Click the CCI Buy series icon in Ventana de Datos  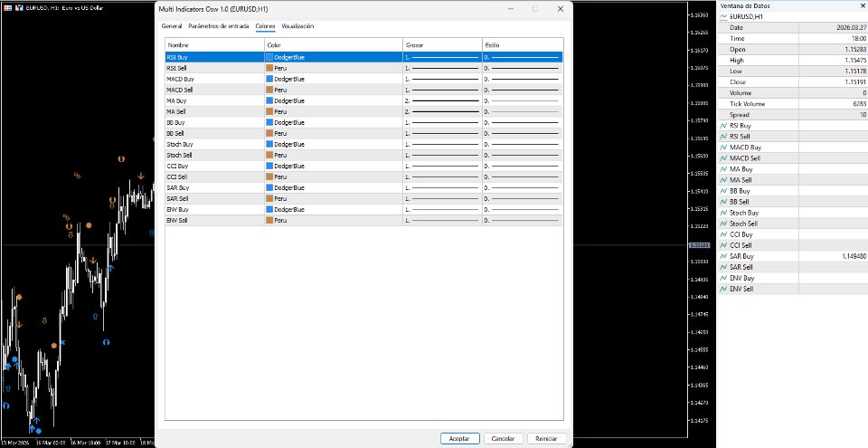723,234
